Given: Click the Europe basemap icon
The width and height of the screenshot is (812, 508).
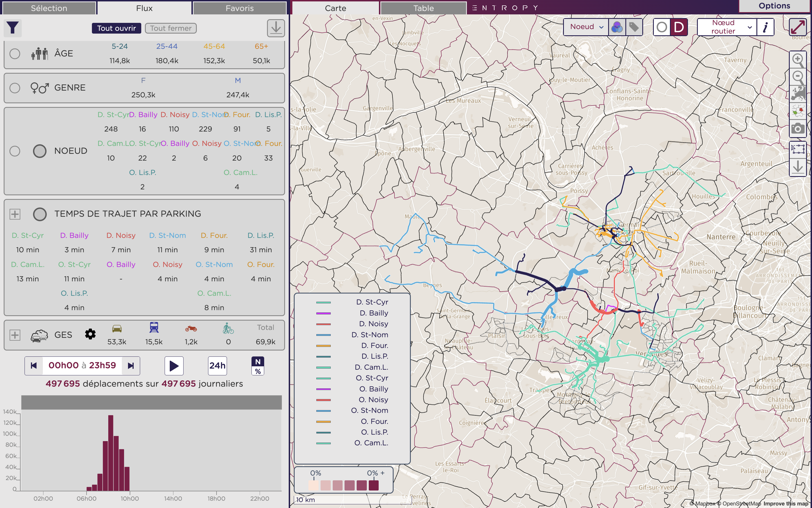Looking at the screenshot, I should [x=798, y=94].
